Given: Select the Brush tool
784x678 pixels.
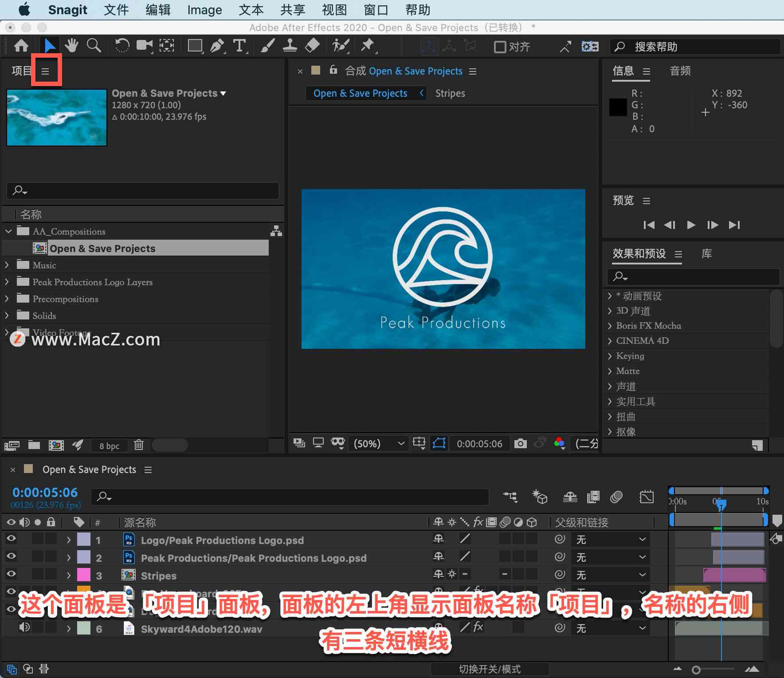Looking at the screenshot, I should (268, 46).
